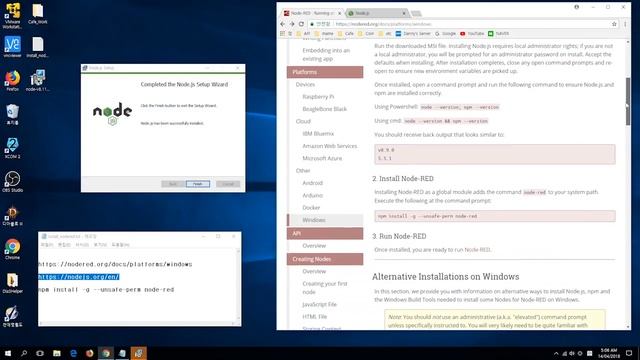Open IBM Bluemix docs link
Viewport: 640px width, 360px height.
pyautogui.click(x=318, y=133)
